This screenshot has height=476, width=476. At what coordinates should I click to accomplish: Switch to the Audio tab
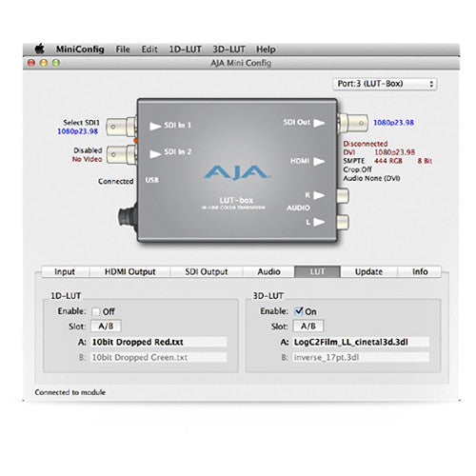point(268,271)
